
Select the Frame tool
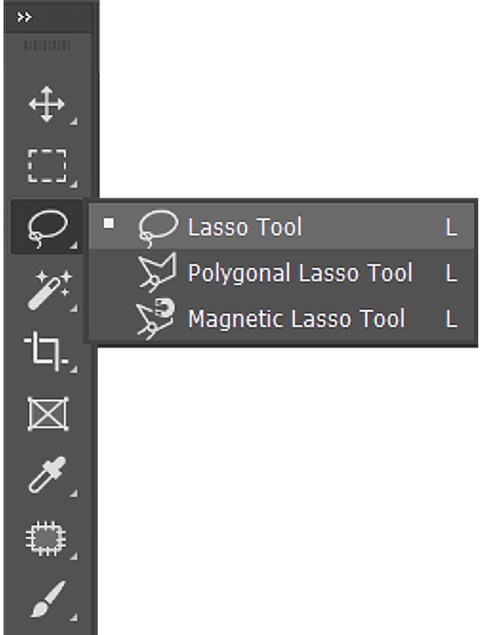pyautogui.click(x=48, y=414)
